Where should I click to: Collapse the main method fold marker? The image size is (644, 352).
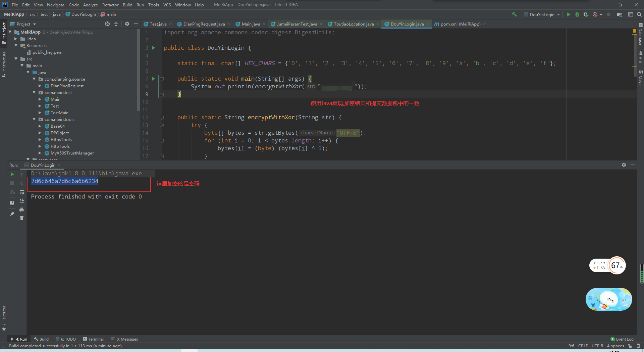click(162, 79)
